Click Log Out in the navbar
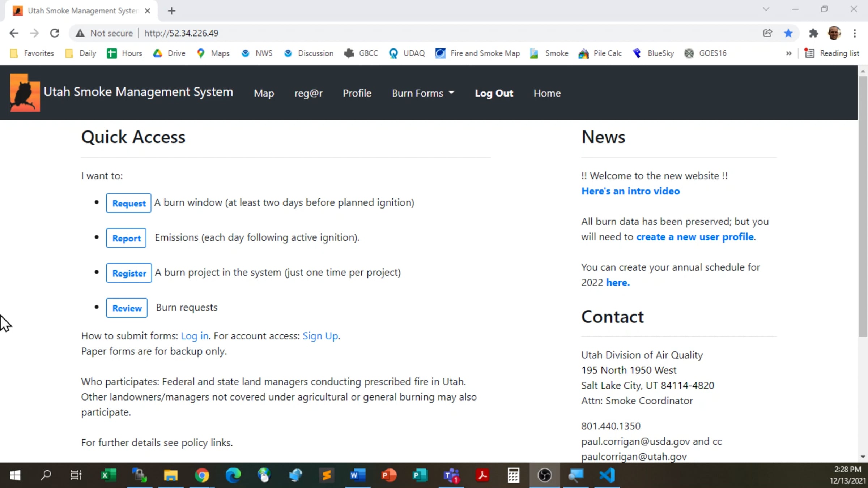868x488 pixels. coord(494,93)
